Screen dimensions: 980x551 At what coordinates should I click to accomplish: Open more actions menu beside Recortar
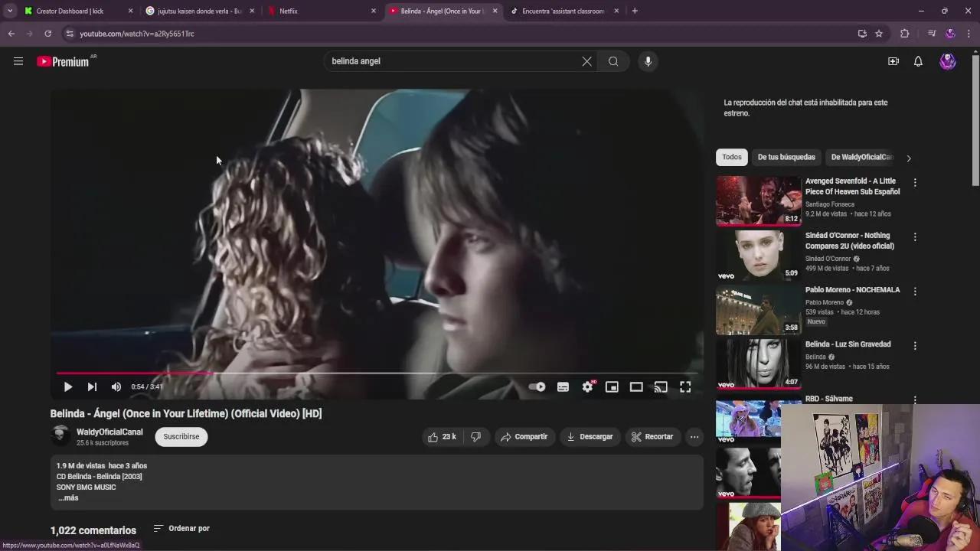(694, 437)
